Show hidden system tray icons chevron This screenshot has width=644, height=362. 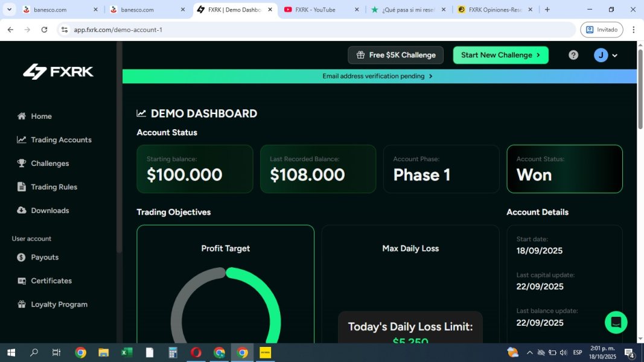(530, 352)
